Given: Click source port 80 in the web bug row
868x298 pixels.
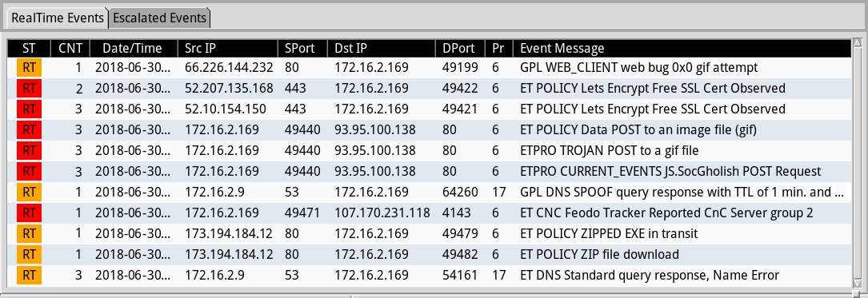Looking at the screenshot, I should (292, 67).
